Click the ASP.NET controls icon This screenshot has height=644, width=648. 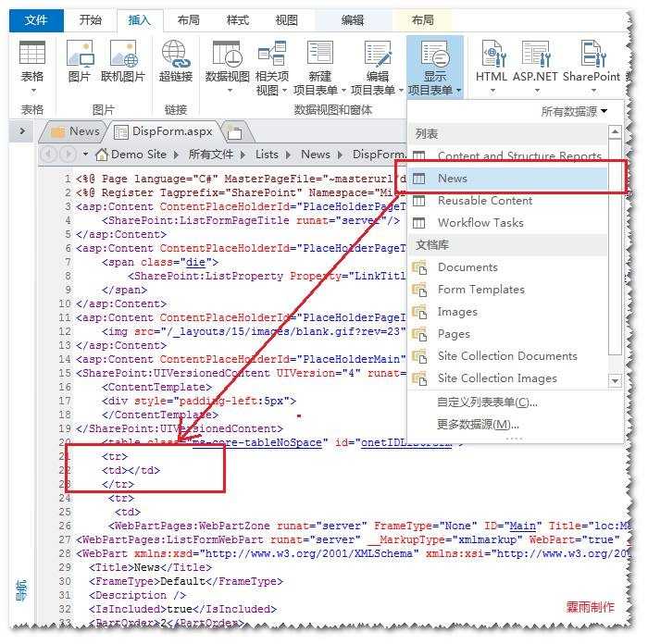536,54
